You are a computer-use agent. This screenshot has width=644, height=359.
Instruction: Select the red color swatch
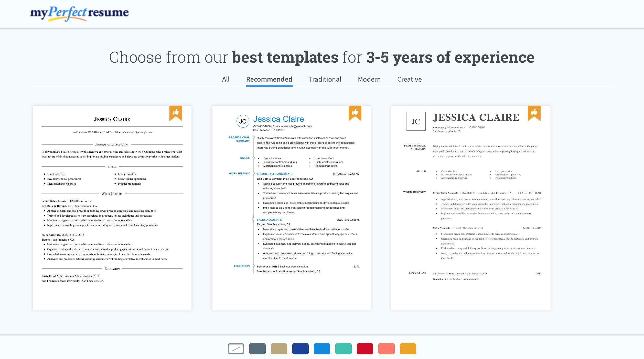[x=364, y=349]
